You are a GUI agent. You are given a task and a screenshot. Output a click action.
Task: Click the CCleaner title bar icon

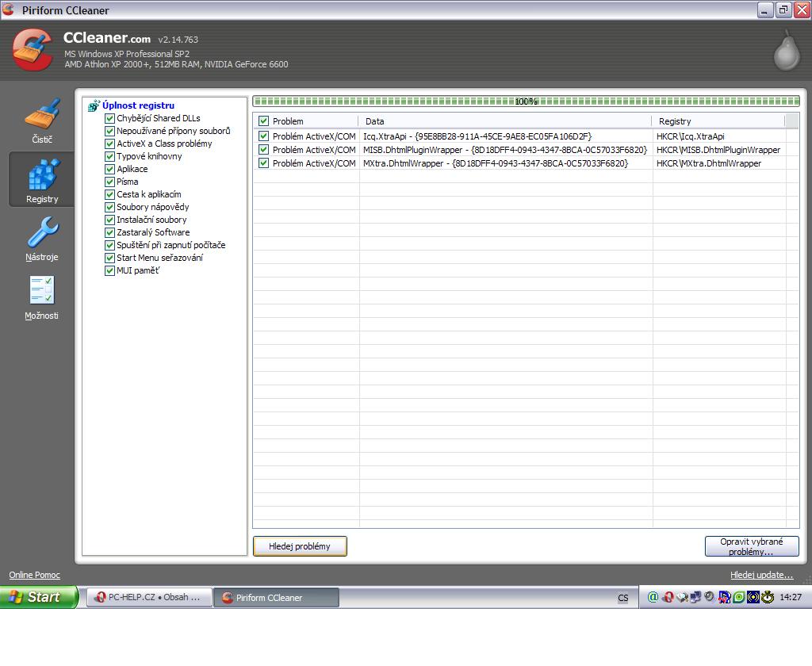pyautogui.click(x=8, y=10)
